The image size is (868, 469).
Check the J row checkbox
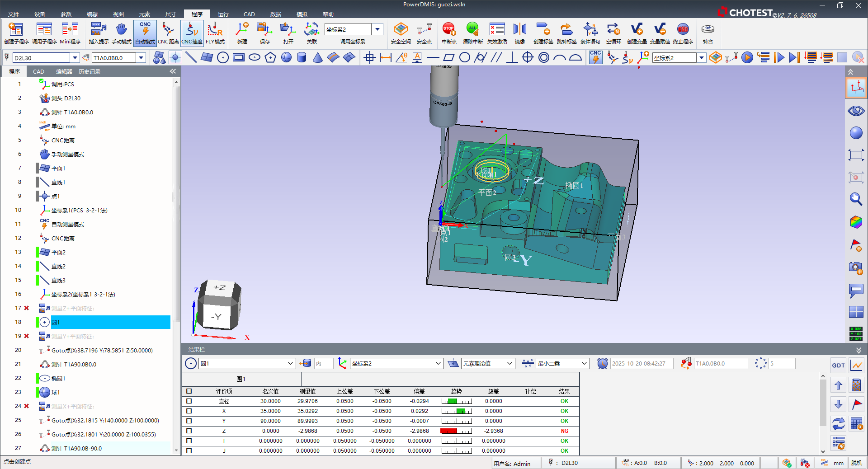[x=189, y=451]
